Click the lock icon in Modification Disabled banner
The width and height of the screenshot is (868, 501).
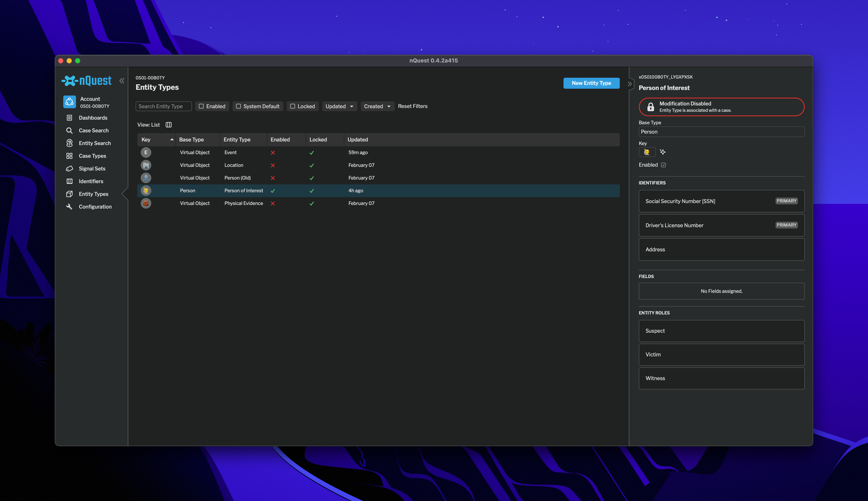[650, 107]
